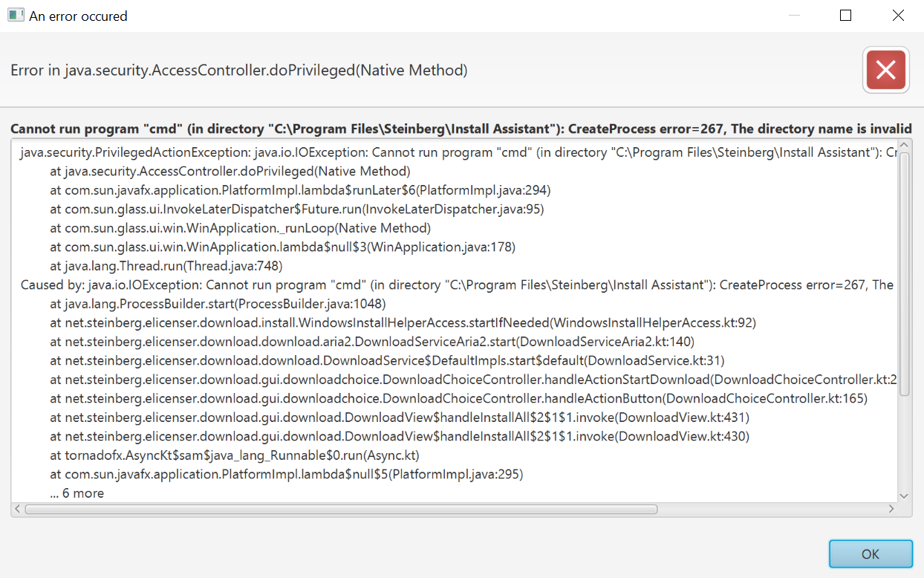Viewport: 924px width, 578px height.
Task: Click the 'WindowsInstallHelperAccess.startIfNeeded' stack line
Action: click(x=403, y=322)
